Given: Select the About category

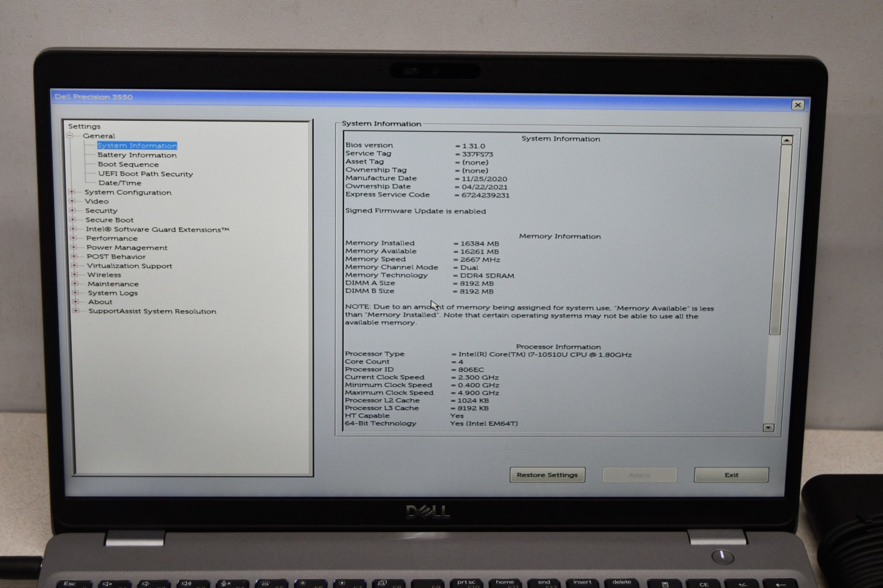Looking at the screenshot, I should coord(100,302).
